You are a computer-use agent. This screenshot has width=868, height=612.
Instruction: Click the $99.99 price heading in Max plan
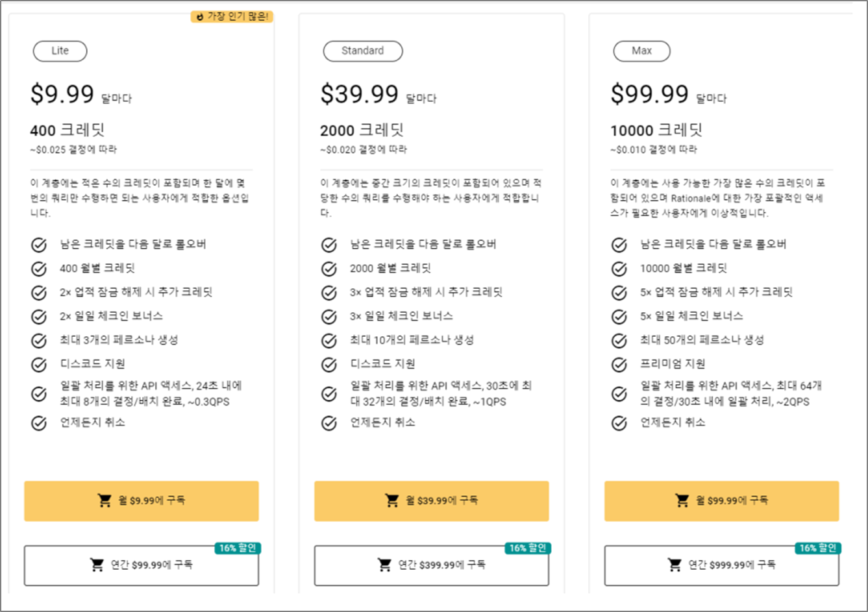[650, 95]
